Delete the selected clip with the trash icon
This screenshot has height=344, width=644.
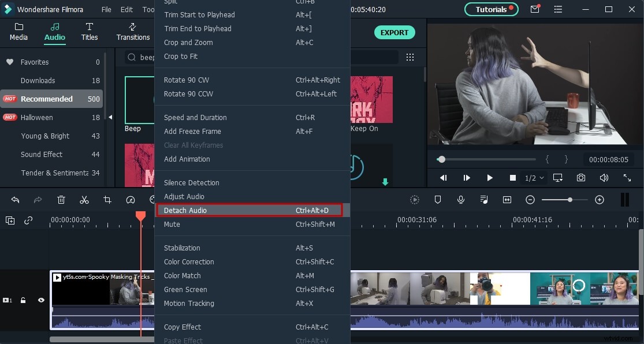click(x=61, y=200)
